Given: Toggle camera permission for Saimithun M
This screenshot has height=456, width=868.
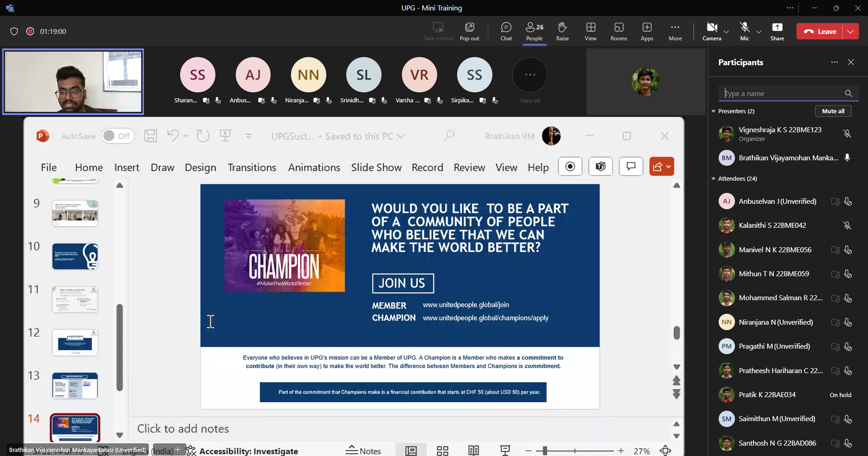Looking at the screenshot, I should coord(835,419).
